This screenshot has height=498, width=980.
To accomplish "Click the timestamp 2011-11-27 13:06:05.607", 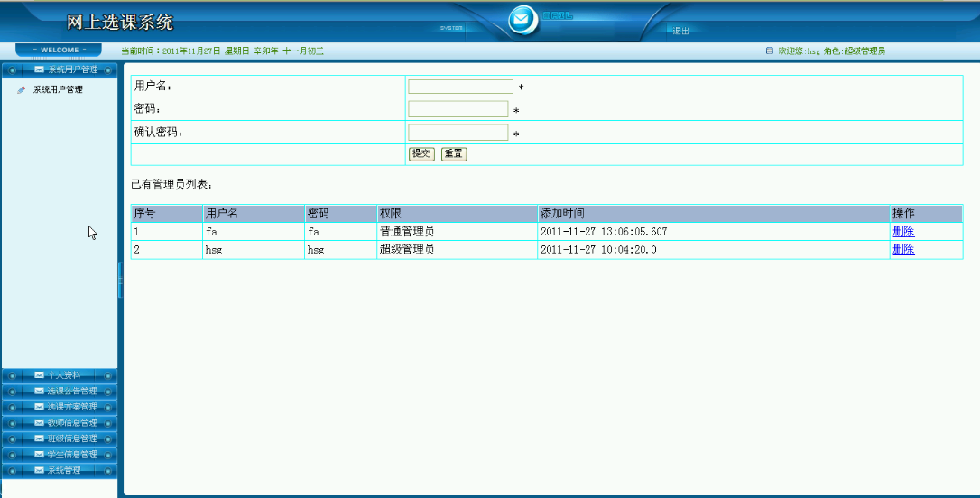I will (604, 232).
